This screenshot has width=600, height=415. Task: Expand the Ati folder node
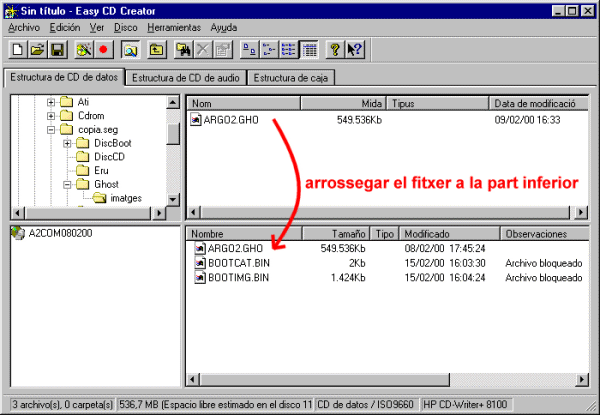click(51, 102)
